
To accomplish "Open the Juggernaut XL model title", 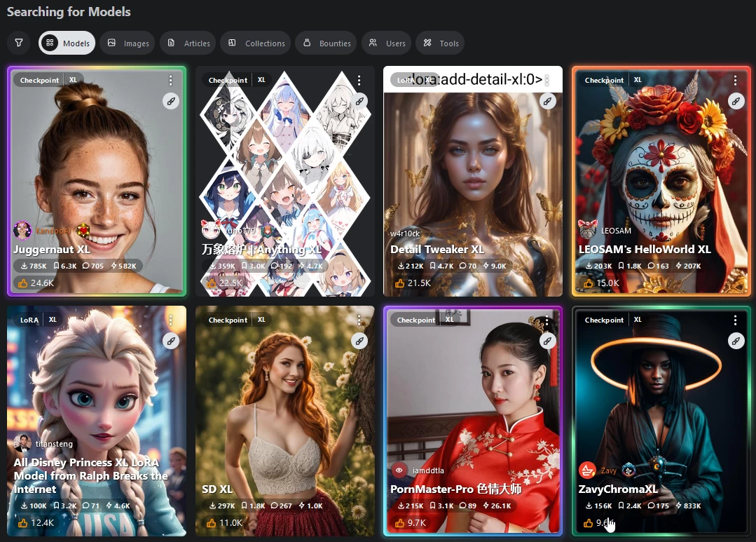I will tap(52, 250).
